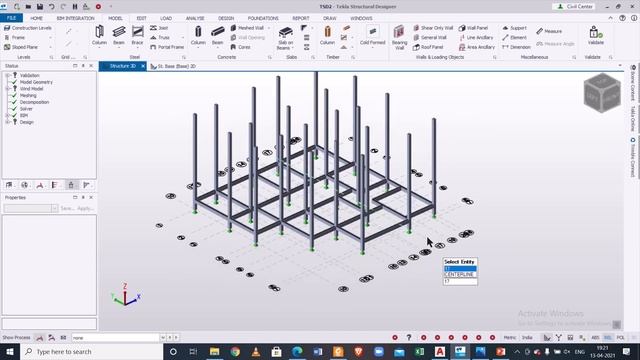Screen dimensions: 640x360
Task: Click the view cube in 3D view
Action: point(602,93)
